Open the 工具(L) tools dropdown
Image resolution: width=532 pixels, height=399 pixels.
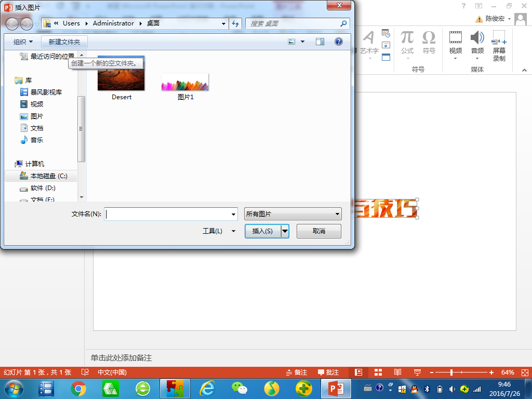click(x=219, y=231)
